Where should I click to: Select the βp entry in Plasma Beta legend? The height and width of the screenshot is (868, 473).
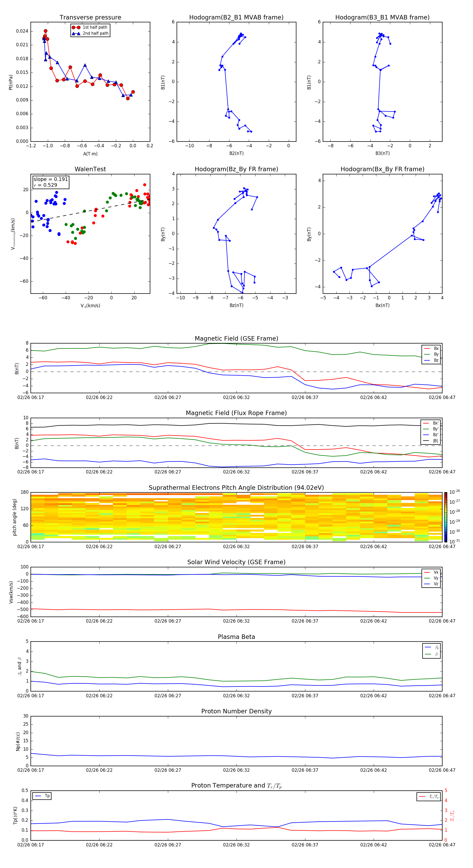tap(431, 647)
